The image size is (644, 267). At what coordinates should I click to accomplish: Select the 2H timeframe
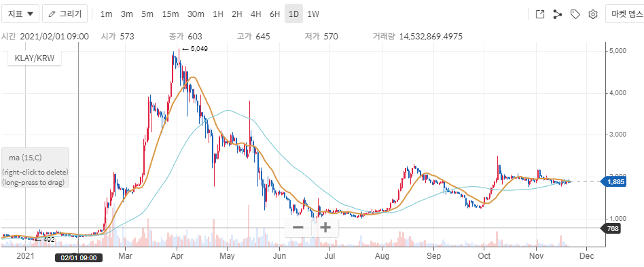tap(236, 14)
